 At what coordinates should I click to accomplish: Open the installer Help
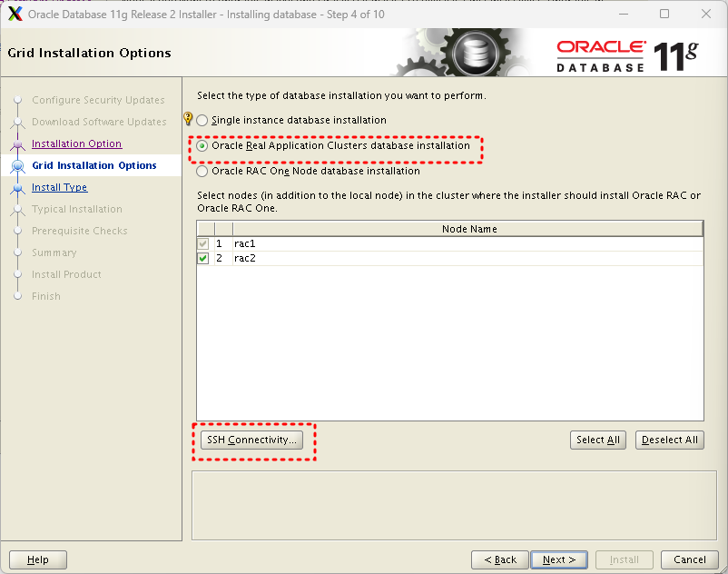coord(37,559)
